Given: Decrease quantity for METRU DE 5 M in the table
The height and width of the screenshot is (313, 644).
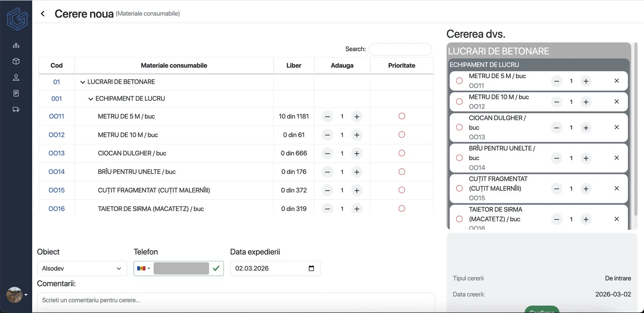Looking at the screenshot, I should [327, 116].
